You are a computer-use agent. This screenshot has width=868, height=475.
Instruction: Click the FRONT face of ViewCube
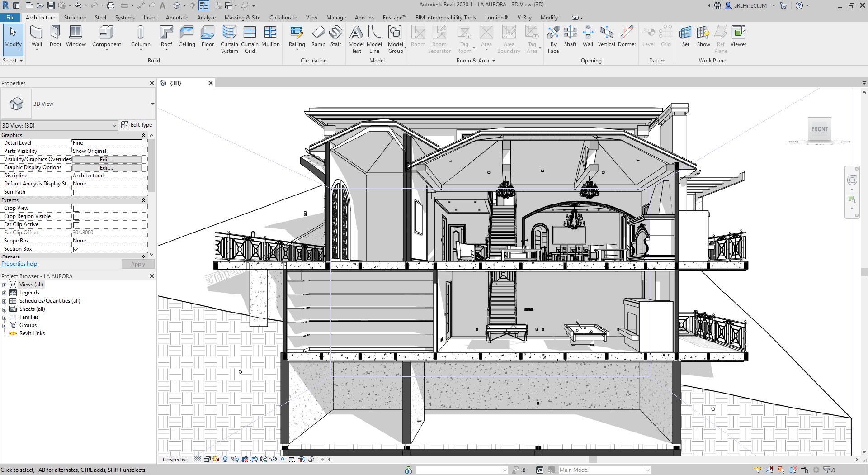[819, 129]
